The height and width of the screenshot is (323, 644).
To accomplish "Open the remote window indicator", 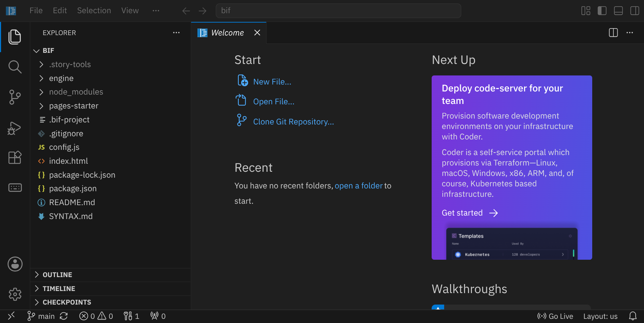I will [11, 316].
